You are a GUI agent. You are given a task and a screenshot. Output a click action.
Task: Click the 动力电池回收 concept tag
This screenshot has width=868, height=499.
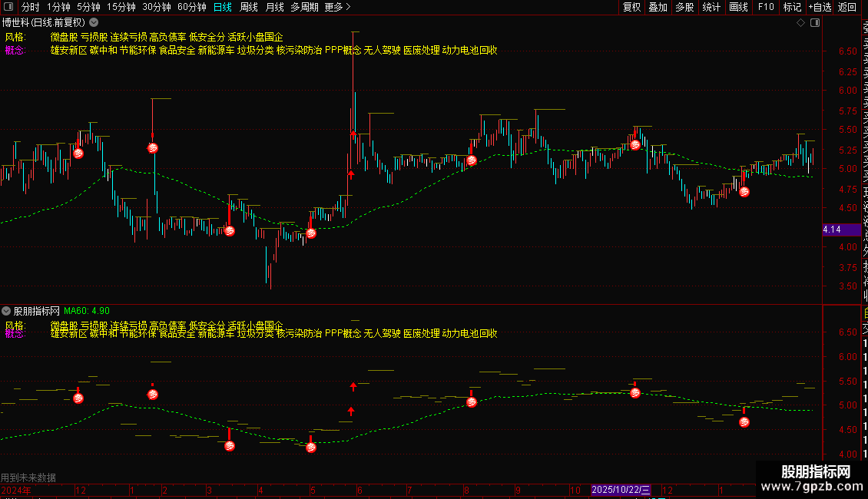click(469, 51)
